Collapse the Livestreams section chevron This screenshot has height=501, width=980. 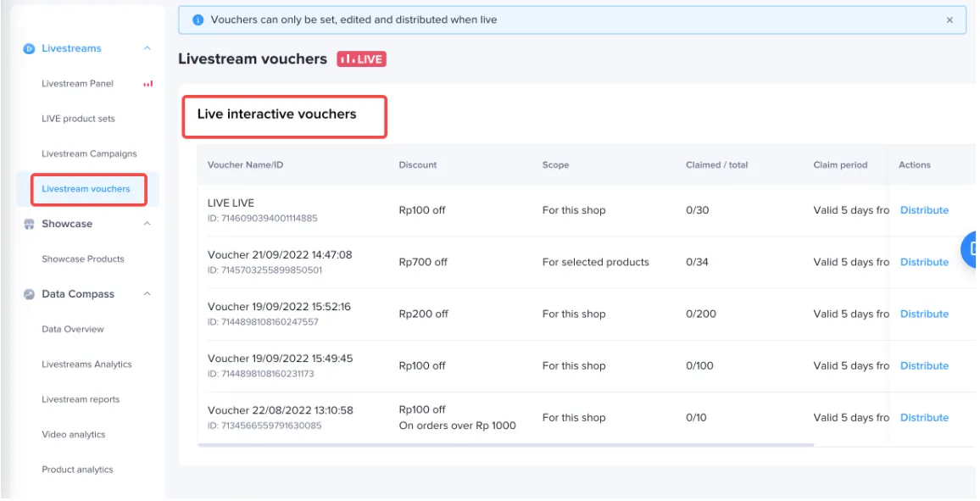[x=147, y=48]
